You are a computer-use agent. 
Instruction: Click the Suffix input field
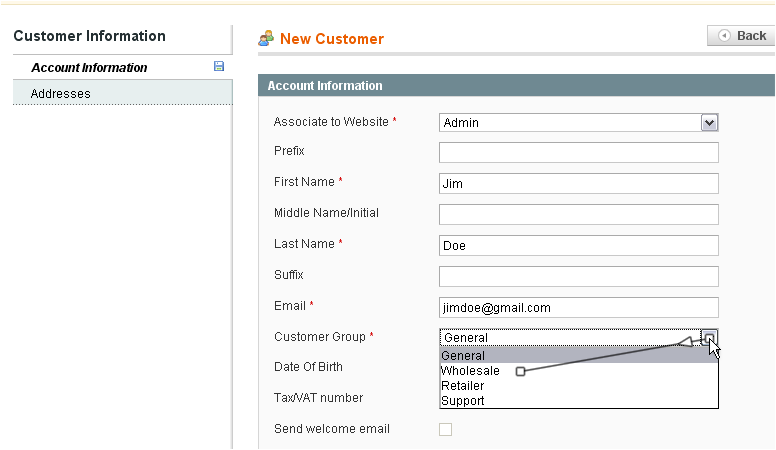point(579,276)
